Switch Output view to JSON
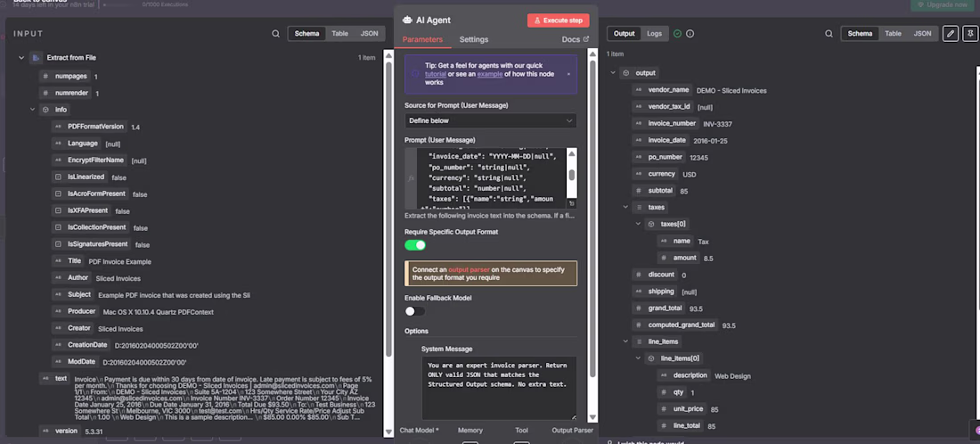This screenshot has width=980, height=444. click(922, 34)
